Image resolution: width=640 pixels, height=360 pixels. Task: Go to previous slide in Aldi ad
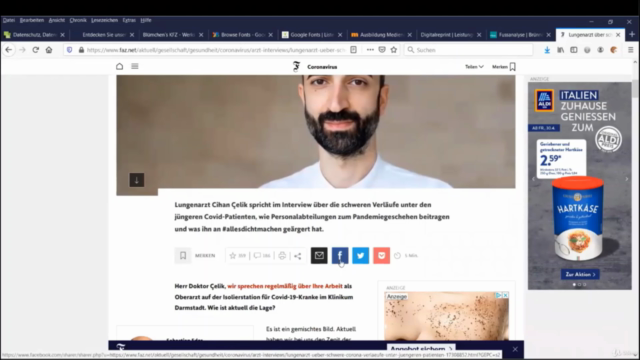pos(533,179)
